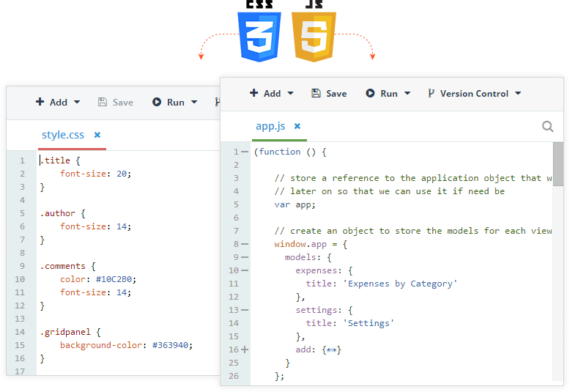Viewport: 570px width, 392px height.
Task: Collapse fold at line 8 window.app
Action: click(245, 244)
